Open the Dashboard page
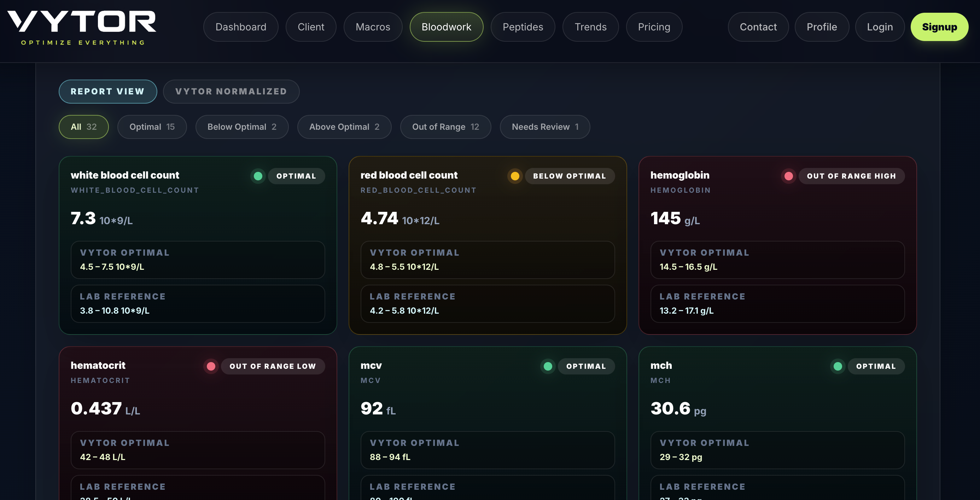 (x=241, y=27)
